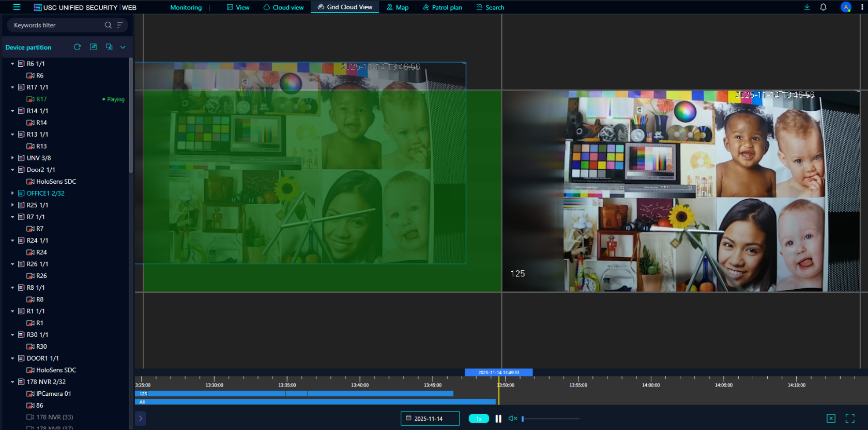Click the keyword search magnifier icon
Image resolution: width=868 pixels, height=430 pixels.
108,25
